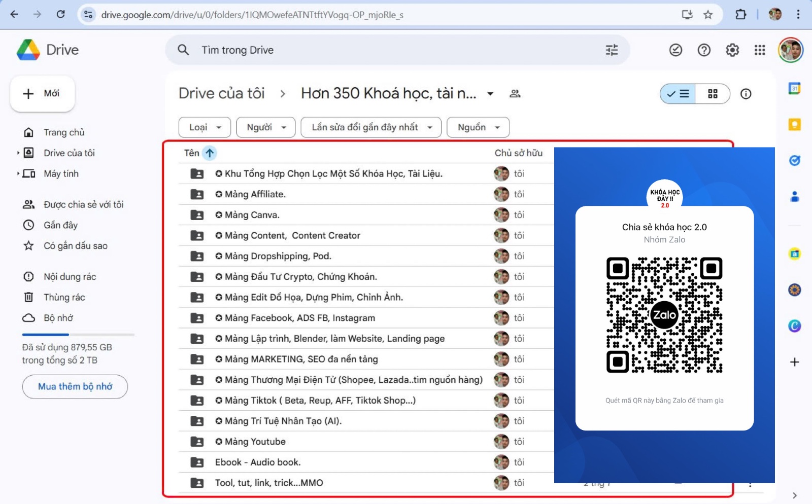Open the Nguồn filter dropdown
812x504 pixels.
coord(478,127)
